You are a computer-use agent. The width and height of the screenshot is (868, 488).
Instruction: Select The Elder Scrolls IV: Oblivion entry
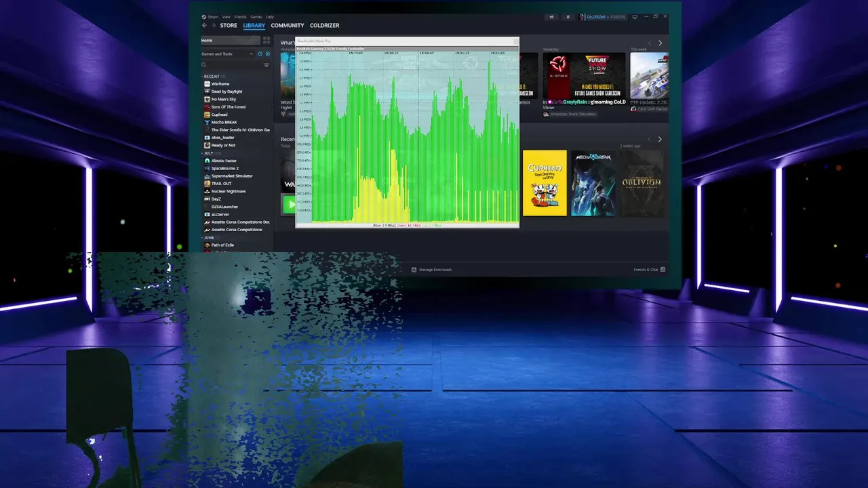point(241,129)
